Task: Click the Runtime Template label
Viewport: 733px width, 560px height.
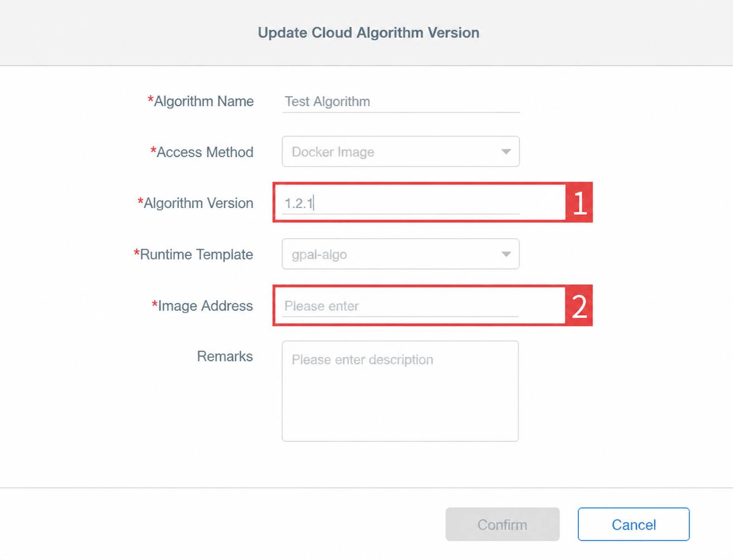Action: [x=197, y=254]
